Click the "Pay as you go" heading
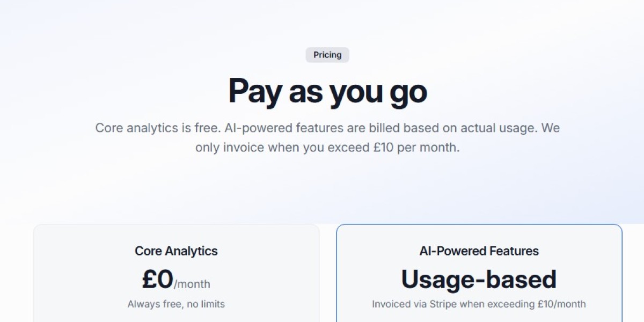The width and height of the screenshot is (644, 322). [327, 91]
